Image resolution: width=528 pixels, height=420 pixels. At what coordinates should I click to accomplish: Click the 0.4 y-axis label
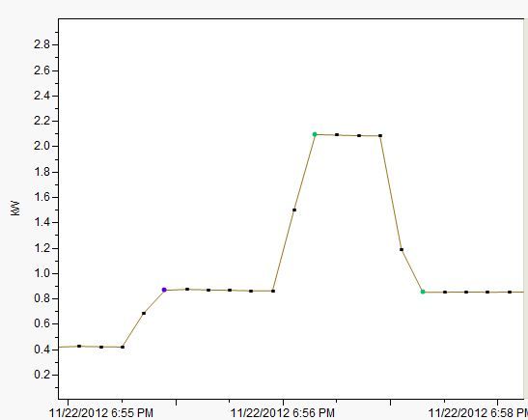(x=42, y=350)
